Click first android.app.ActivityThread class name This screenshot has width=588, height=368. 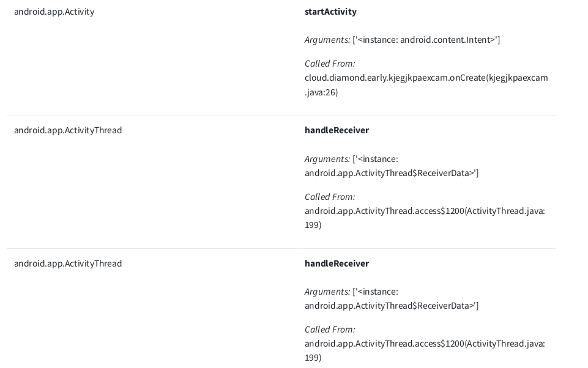[68, 130]
